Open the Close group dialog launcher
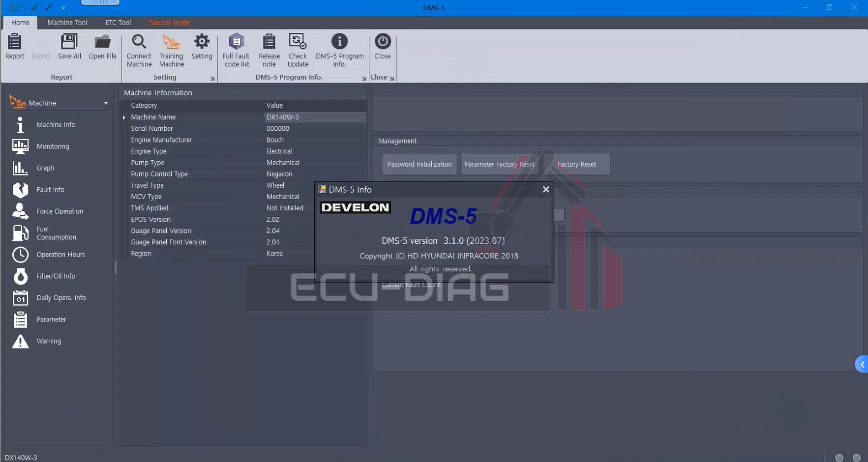This screenshot has width=868, height=462. pos(391,78)
